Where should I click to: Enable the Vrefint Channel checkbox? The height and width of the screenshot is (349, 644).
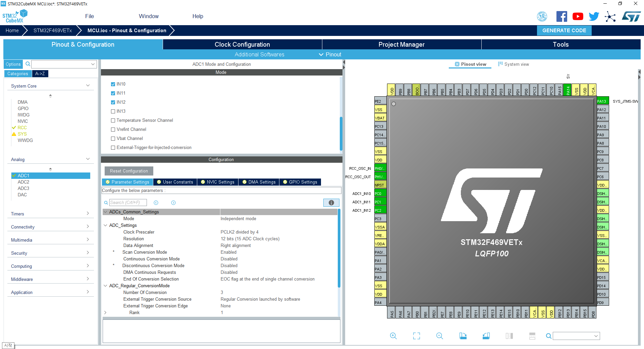pos(113,130)
